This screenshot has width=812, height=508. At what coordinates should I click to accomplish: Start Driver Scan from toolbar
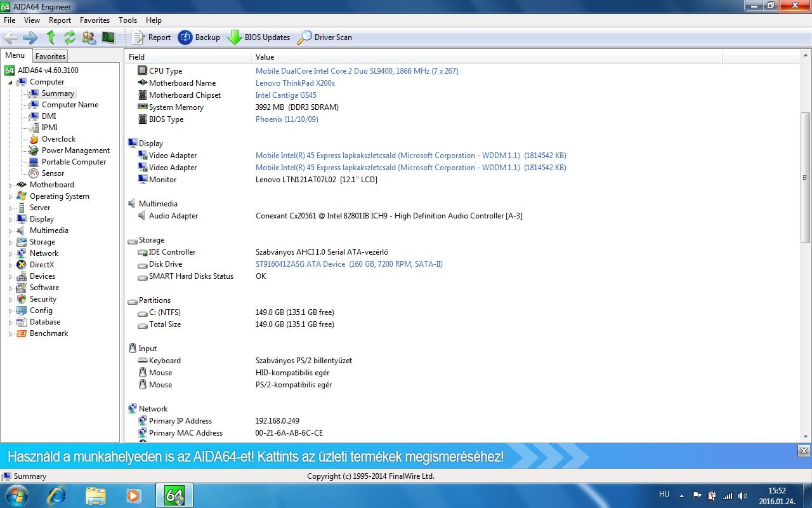point(325,37)
